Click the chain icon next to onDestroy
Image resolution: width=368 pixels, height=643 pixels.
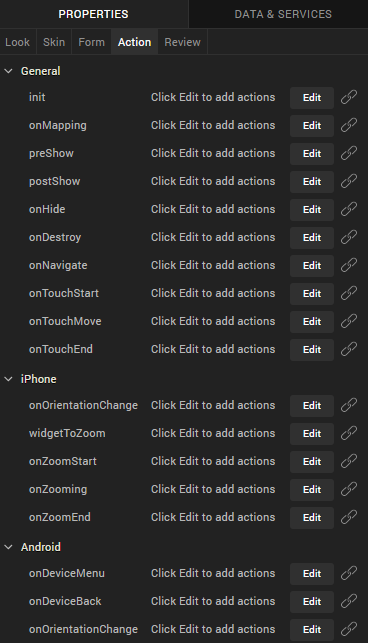(x=349, y=237)
